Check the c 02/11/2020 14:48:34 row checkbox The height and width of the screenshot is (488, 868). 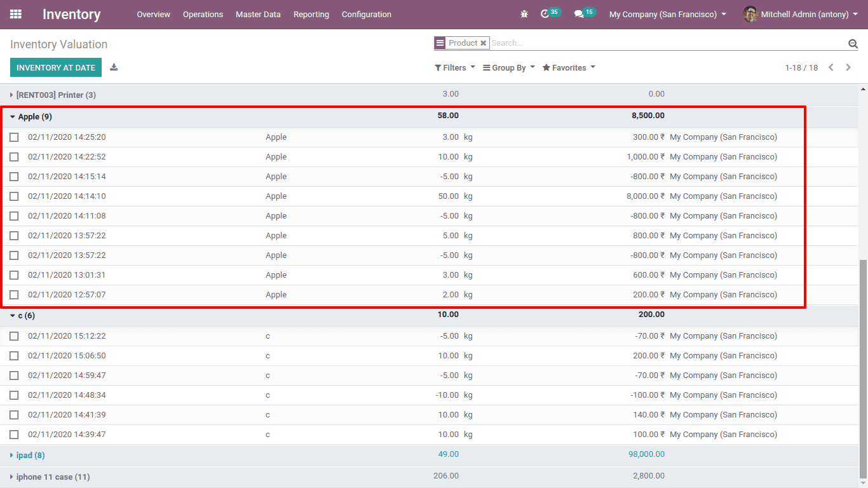14,395
